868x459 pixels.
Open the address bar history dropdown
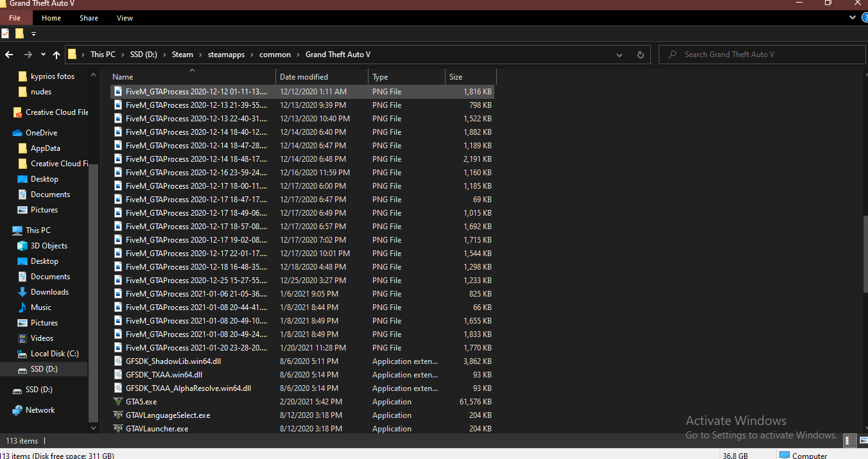coord(620,55)
